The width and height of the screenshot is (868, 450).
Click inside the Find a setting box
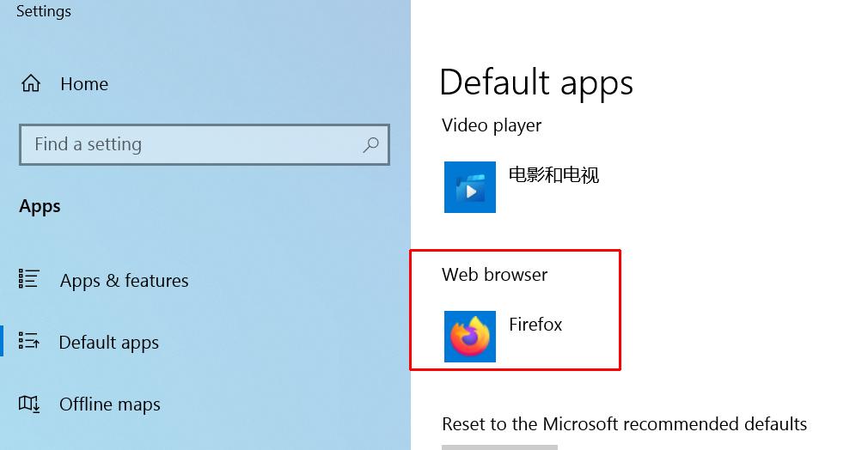(x=205, y=144)
